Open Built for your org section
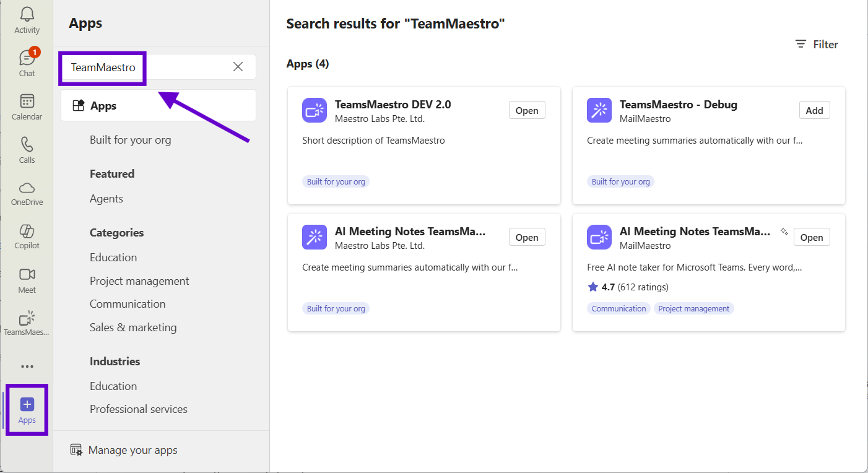This screenshot has width=868, height=473. tap(130, 140)
